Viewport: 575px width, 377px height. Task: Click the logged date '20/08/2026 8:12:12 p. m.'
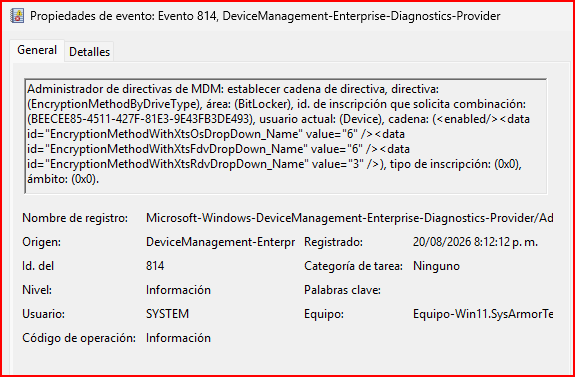point(475,242)
